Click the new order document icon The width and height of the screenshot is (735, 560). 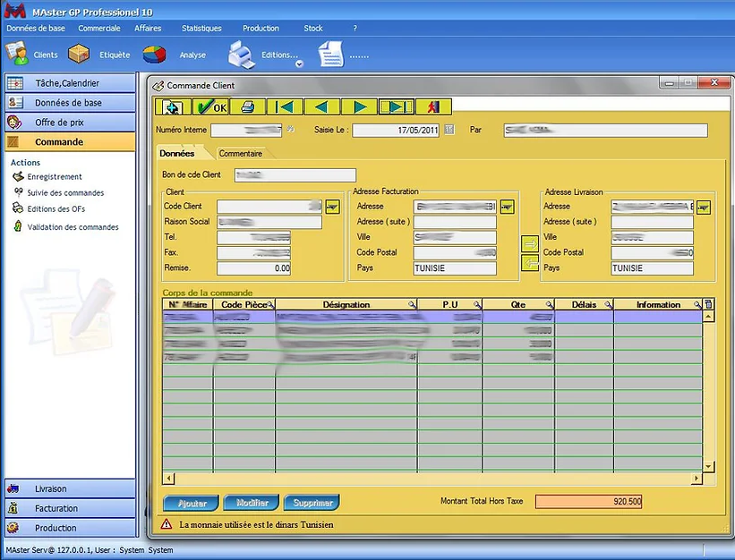172,107
